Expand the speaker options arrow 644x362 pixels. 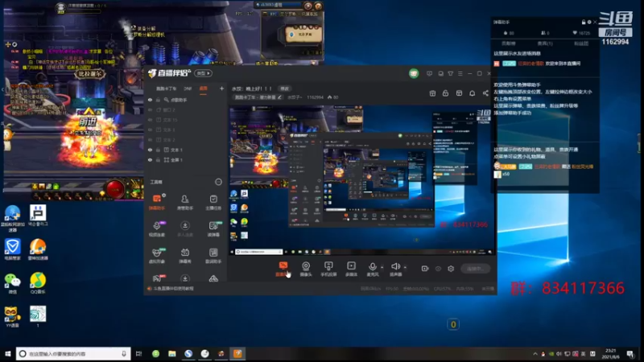[x=405, y=267]
